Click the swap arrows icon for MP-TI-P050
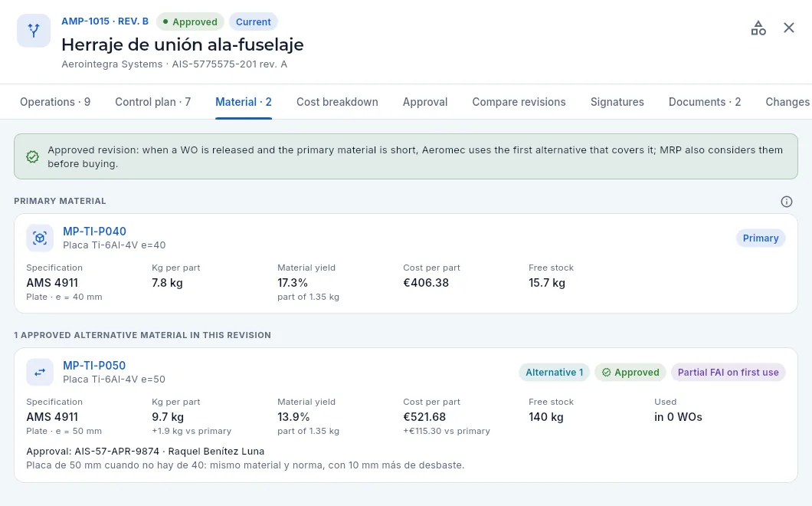 coord(40,373)
